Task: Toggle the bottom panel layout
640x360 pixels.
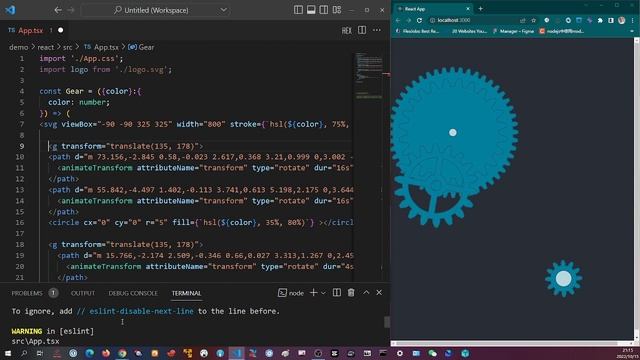Action: pos(311,10)
